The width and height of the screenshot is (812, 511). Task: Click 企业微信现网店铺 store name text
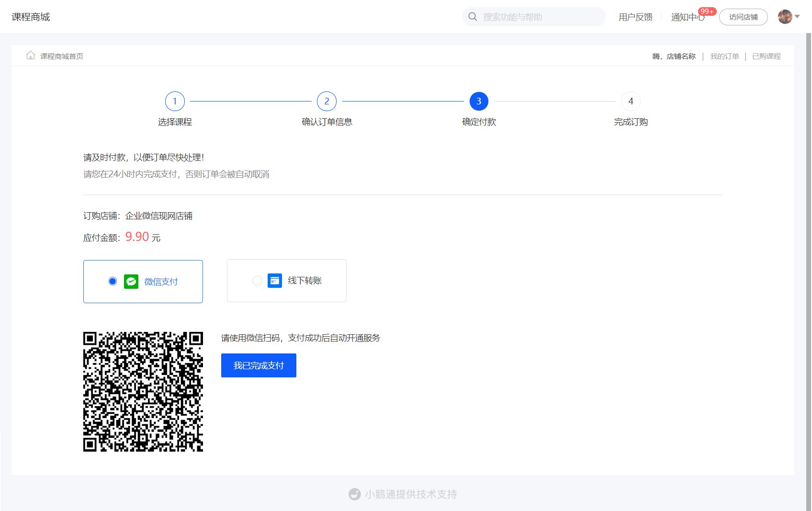click(159, 216)
